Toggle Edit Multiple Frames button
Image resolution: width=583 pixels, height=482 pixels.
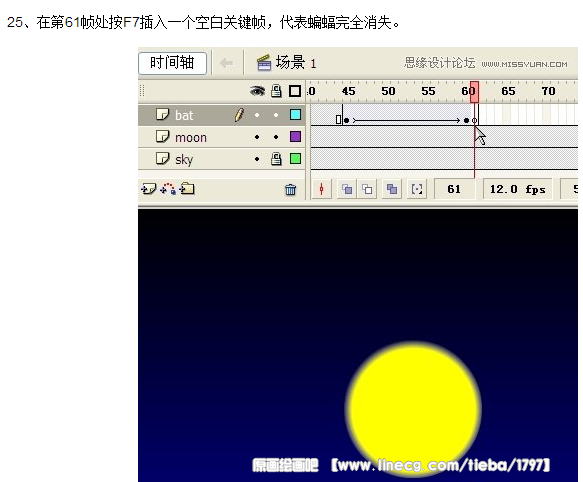tap(392, 189)
